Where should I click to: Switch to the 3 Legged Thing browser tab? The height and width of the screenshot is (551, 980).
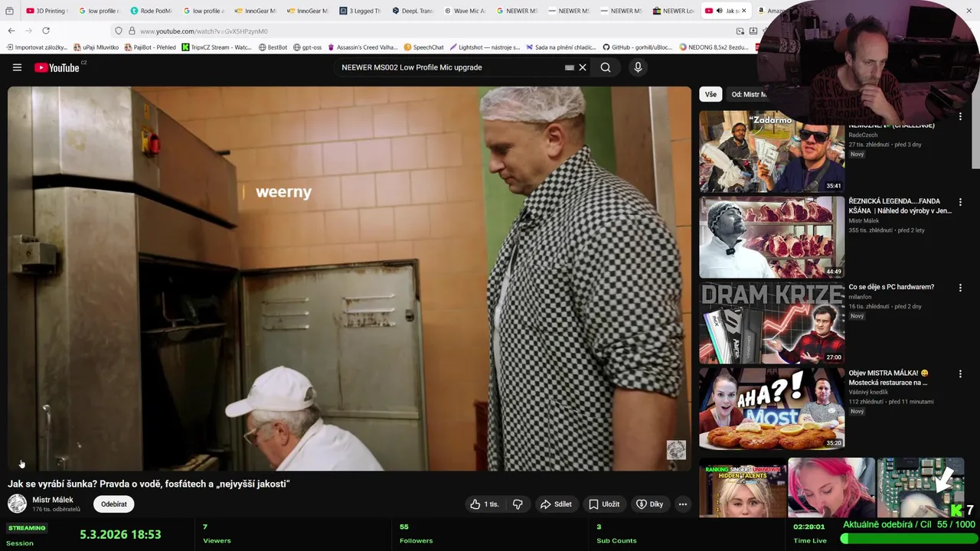[x=360, y=11]
